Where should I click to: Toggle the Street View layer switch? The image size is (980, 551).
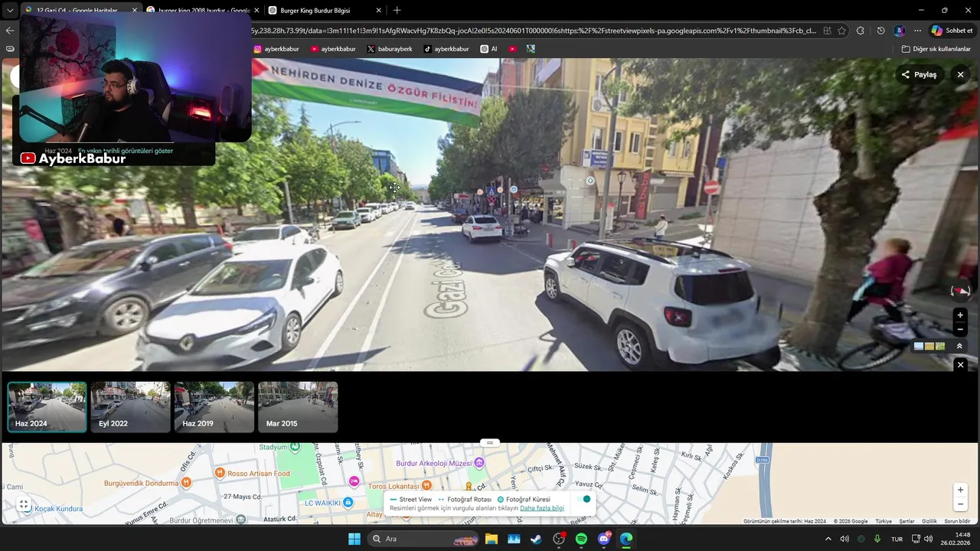pyautogui.click(x=584, y=499)
